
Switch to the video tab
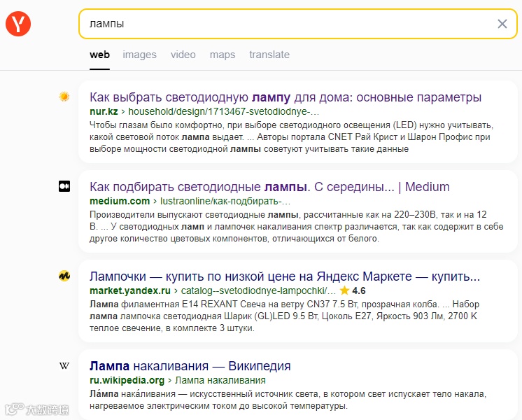183,55
